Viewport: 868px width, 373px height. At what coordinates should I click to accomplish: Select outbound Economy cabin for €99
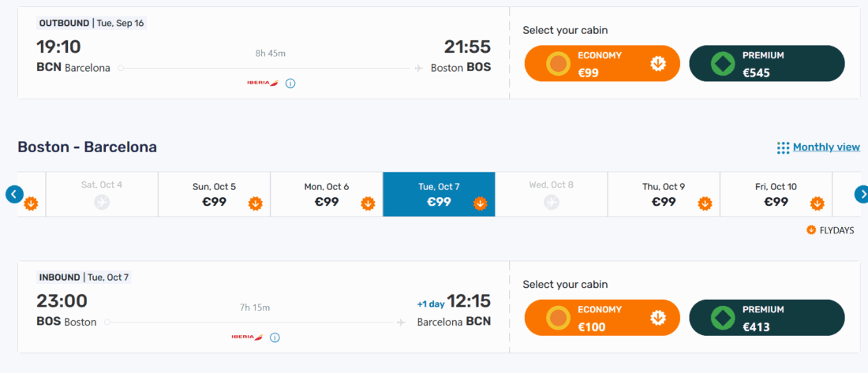click(x=602, y=64)
